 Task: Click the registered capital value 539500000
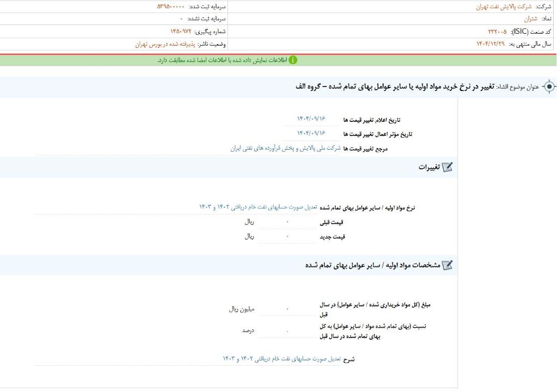click(171, 7)
